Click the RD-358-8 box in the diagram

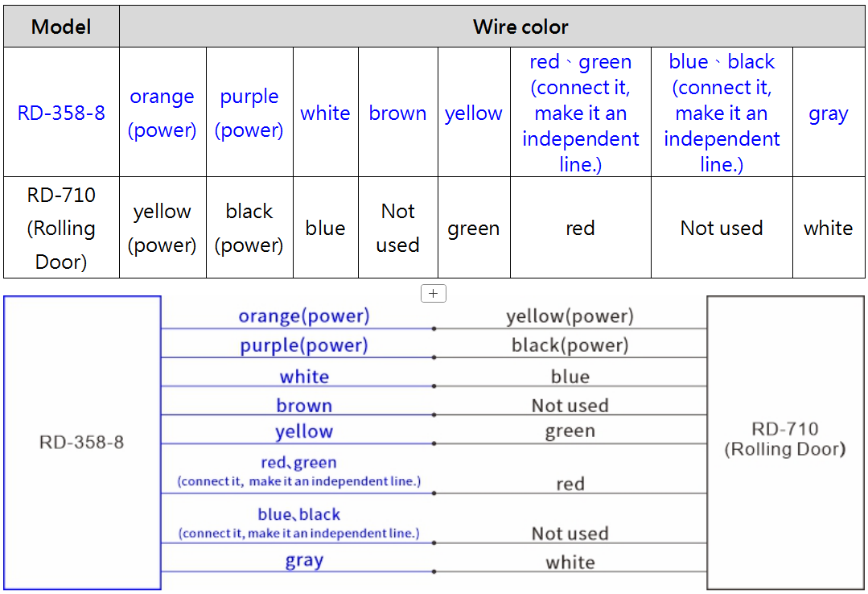pyautogui.click(x=82, y=442)
